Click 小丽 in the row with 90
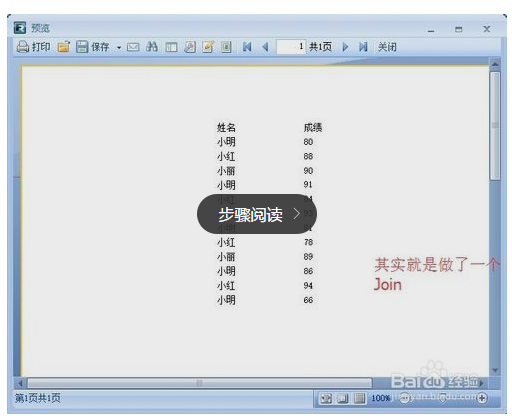This screenshot has width=512, height=416. pyautogui.click(x=226, y=171)
